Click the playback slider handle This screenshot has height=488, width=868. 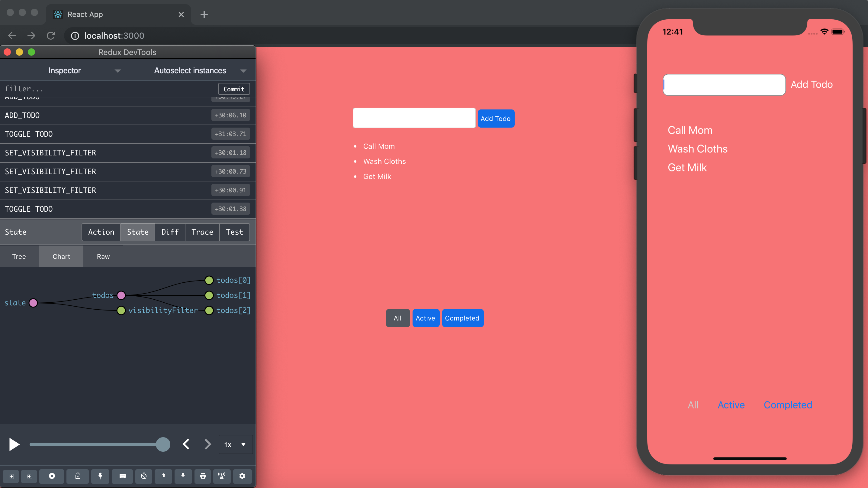pos(163,444)
